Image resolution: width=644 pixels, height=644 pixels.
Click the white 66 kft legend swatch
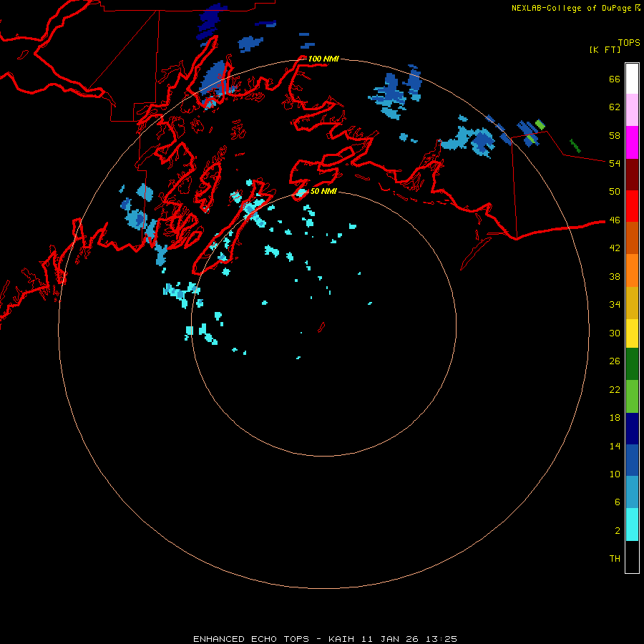click(x=632, y=79)
